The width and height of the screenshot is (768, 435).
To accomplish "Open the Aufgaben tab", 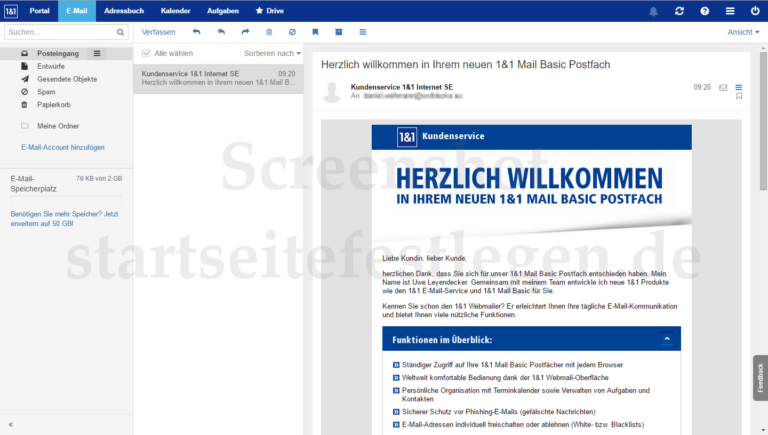I will (223, 11).
